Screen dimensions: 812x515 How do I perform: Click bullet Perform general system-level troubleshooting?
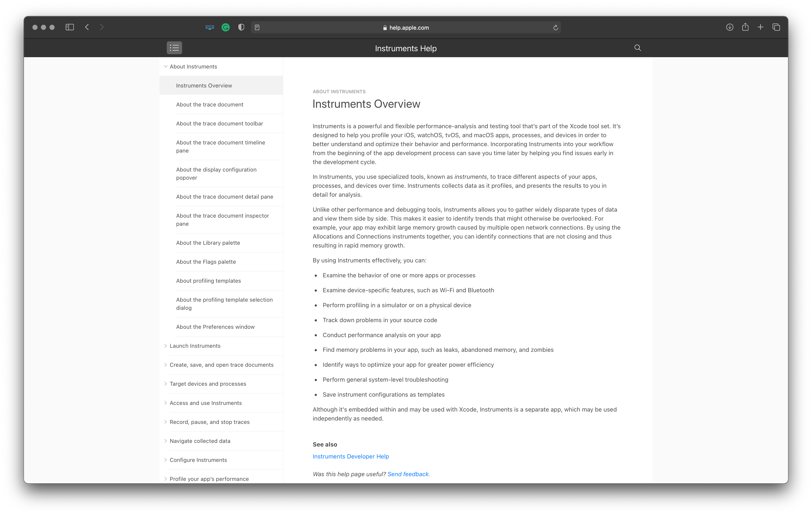[386, 380]
